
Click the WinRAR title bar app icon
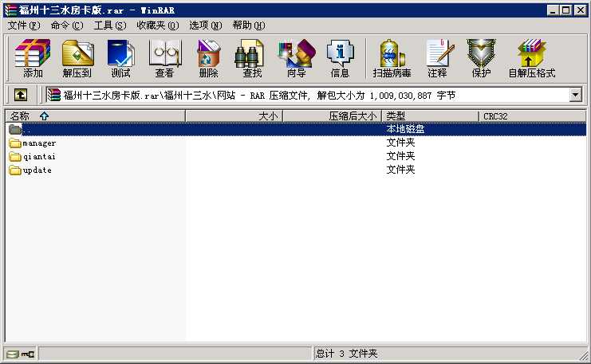(10, 10)
